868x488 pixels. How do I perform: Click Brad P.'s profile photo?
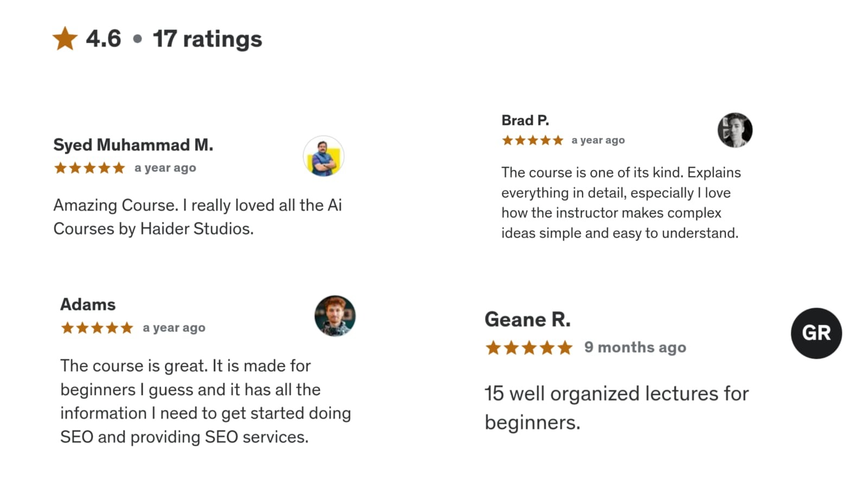(x=735, y=130)
